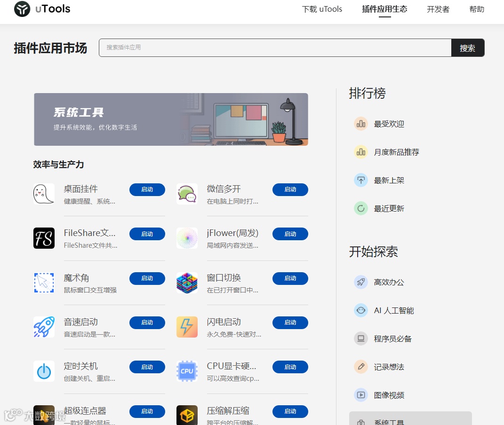
Task: Click the 月度新品推荐 chart icon
Action: click(361, 152)
